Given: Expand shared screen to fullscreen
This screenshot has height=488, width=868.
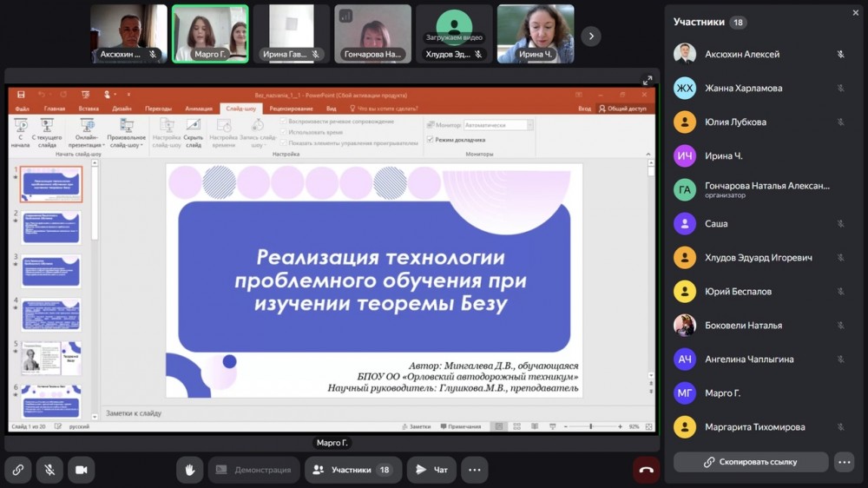Looking at the screenshot, I should click(647, 81).
